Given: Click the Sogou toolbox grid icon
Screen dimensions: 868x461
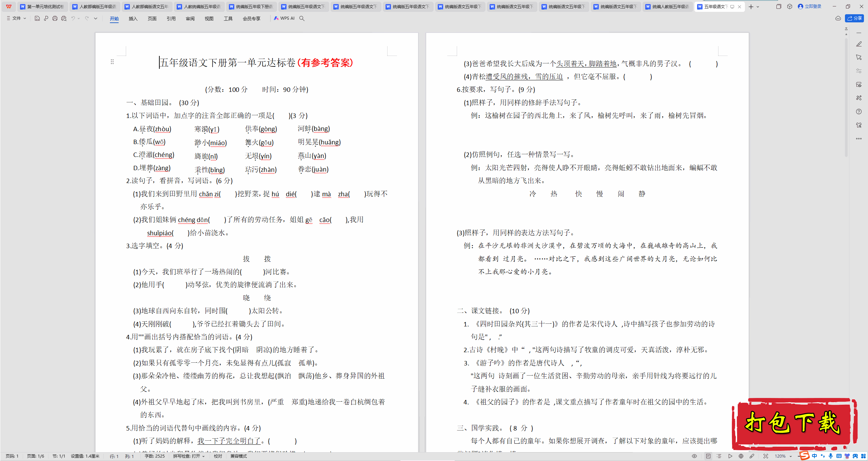Looking at the screenshot, I should coord(863,456).
